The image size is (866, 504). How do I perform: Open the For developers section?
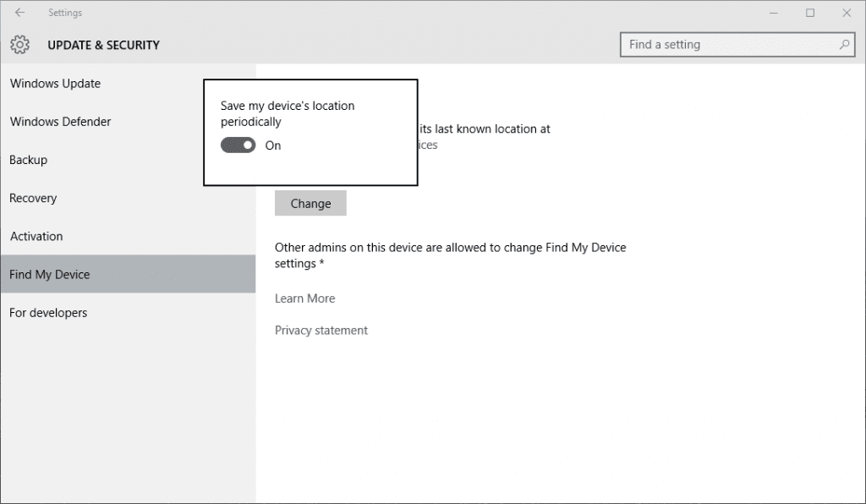click(x=48, y=313)
